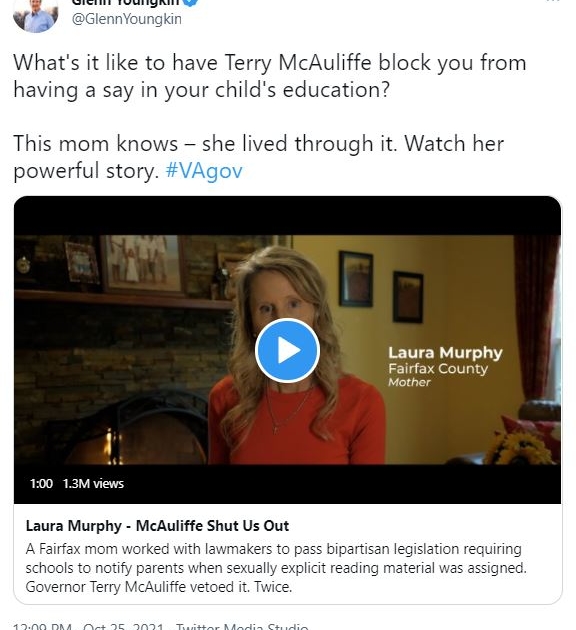576x630 pixels.
Task: Open Glenn Youngkin's profile avatar
Action: 35,15
